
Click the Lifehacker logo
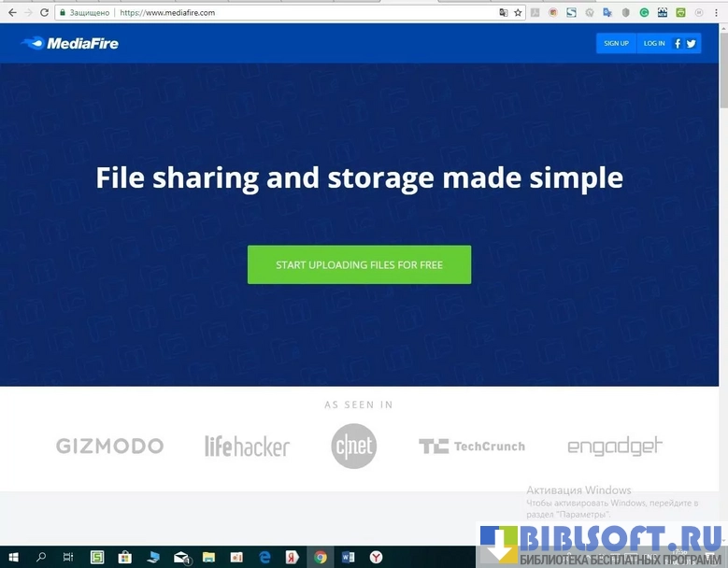click(x=248, y=447)
